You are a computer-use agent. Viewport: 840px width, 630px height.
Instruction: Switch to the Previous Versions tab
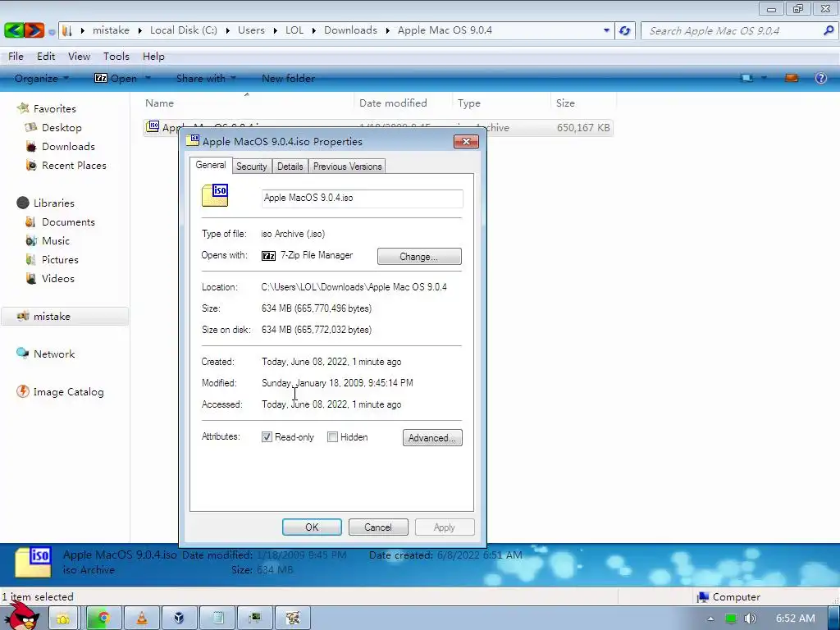[347, 167]
